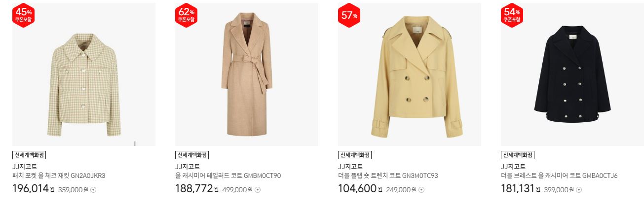The height and width of the screenshot is (209, 644).
Task: Expand price details for 104,600원 trench coat
Action: pyautogui.click(x=420, y=190)
